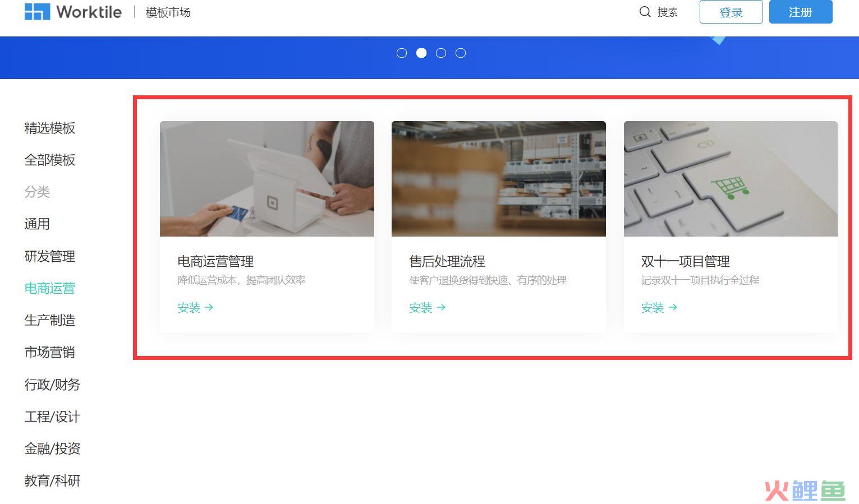Select the 工程/设计 category
The height and width of the screenshot is (504, 859).
52,417
